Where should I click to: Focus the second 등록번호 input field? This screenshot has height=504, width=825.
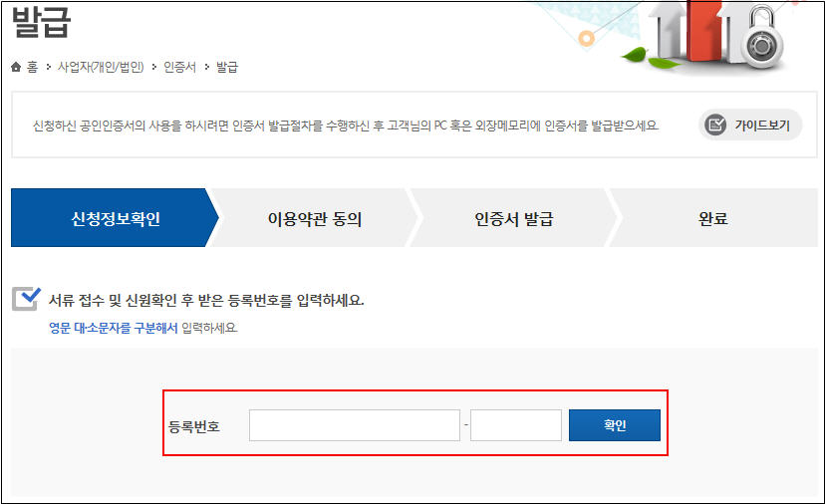516,425
